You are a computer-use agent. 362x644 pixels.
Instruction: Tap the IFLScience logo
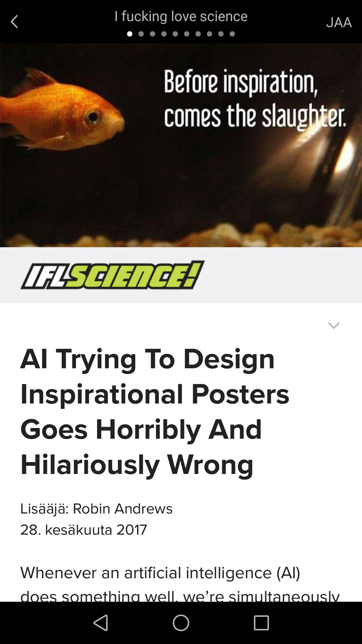point(113,275)
